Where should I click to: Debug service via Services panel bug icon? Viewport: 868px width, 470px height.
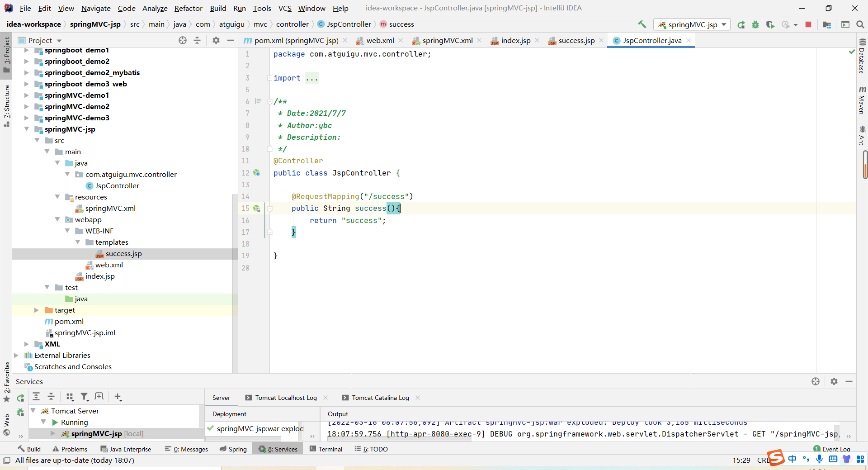[20, 412]
